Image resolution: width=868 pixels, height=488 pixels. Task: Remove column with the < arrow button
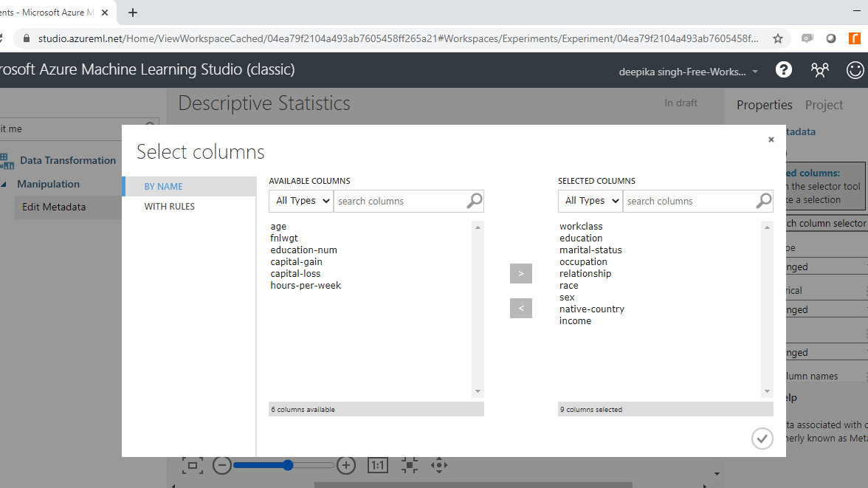coord(520,308)
